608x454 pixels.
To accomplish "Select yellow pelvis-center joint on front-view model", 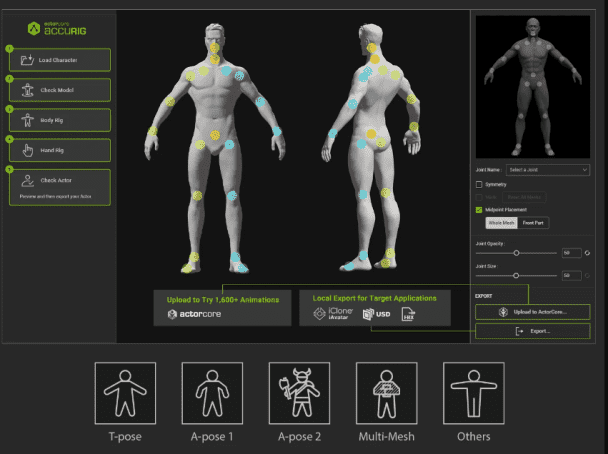I will click(215, 135).
